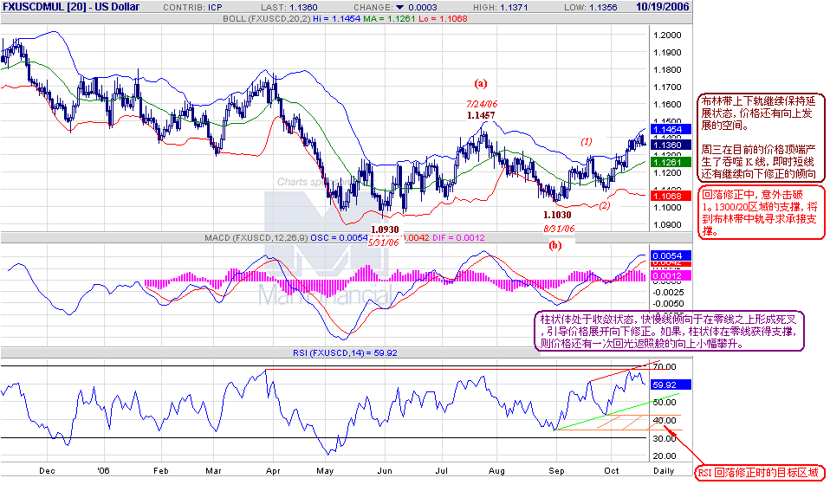The height and width of the screenshot is (504, 830).
Task: Click the 7/24/06 date annotation
Action: (482, 104)
